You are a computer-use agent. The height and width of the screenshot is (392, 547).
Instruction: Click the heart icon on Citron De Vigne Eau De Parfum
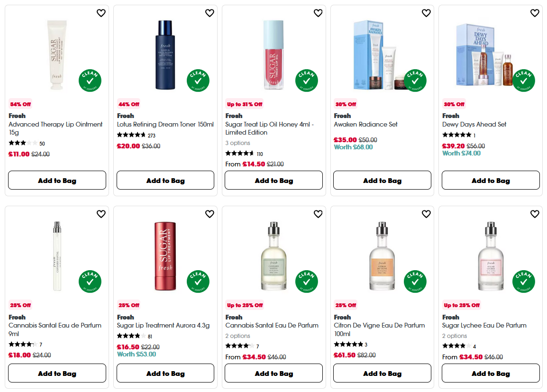pos(426,214)
